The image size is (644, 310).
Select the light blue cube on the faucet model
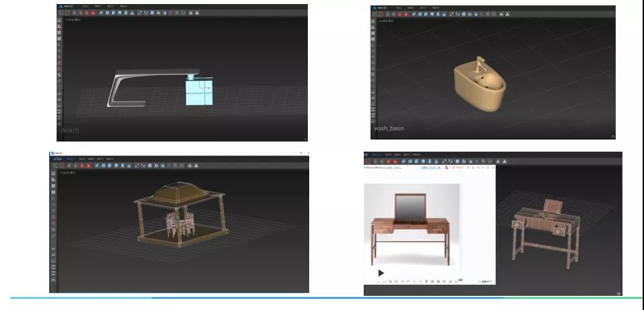pos(199,92)
